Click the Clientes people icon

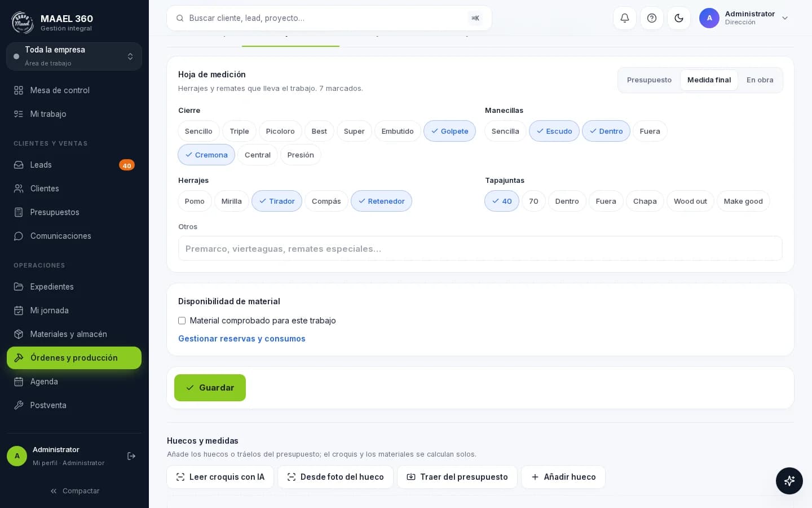[x=19, y=189]
